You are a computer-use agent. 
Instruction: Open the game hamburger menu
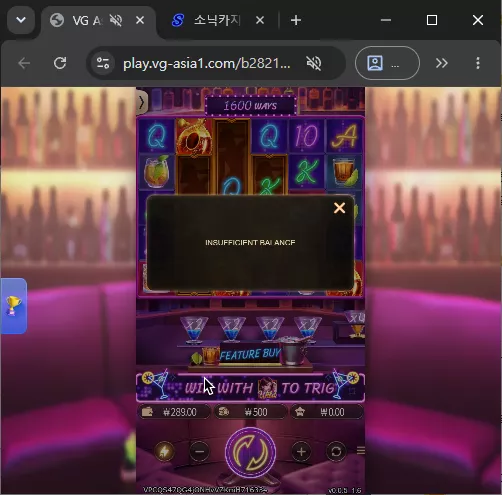pos(361,451)
